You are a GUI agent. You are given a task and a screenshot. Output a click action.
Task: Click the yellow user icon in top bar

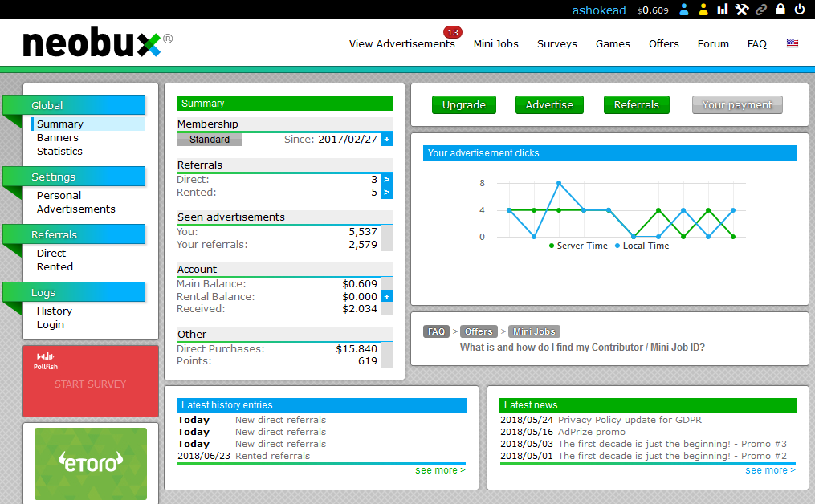click(x=703, y=10)
